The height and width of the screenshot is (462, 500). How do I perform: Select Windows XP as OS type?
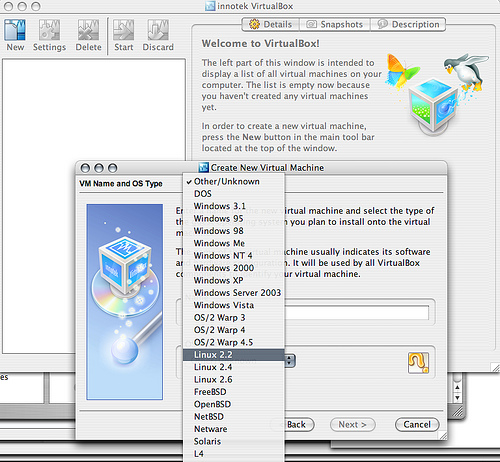coord(234,280)
